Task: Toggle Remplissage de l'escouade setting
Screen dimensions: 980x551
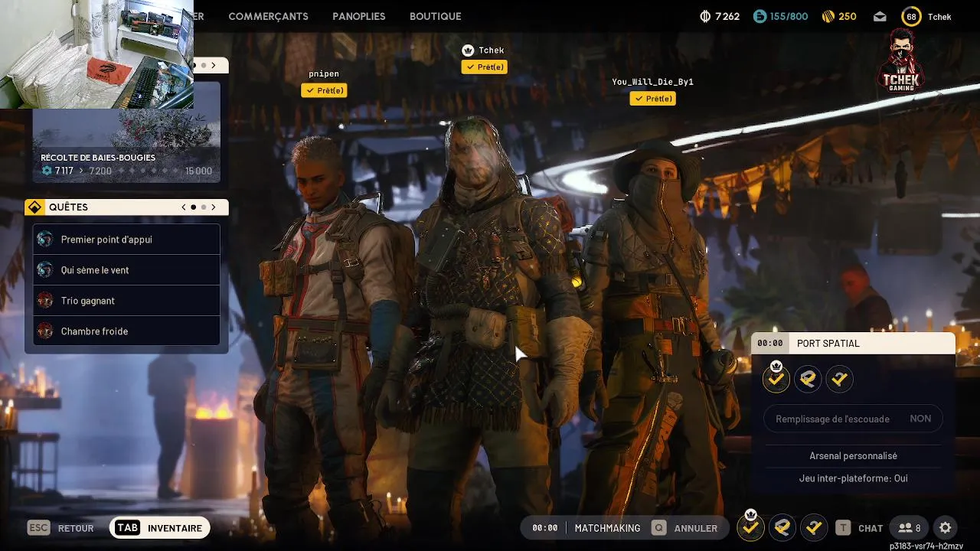Action: pyautogui.click(x=853, y=419)
